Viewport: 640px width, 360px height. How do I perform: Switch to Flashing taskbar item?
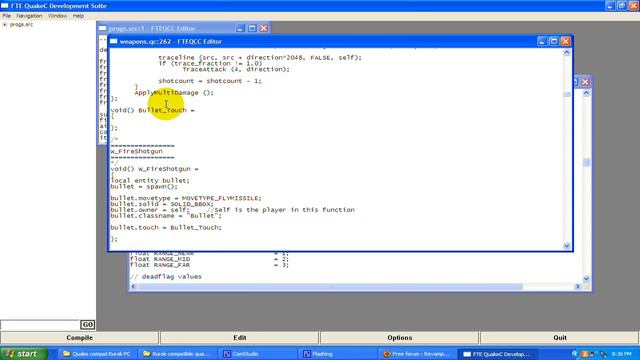[x=336, y=354]
